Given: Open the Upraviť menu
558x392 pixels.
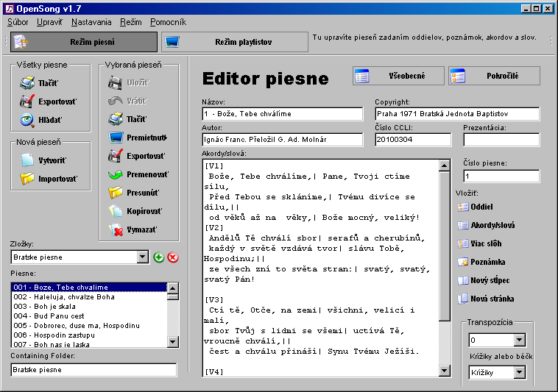Looking at the screenshot, I should [x=49, y=22].
